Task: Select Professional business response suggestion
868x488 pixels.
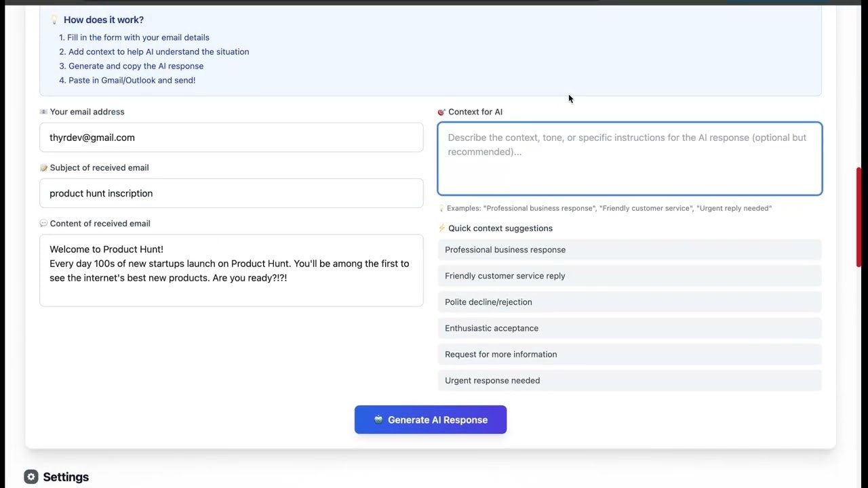Action: coord(629,249)
